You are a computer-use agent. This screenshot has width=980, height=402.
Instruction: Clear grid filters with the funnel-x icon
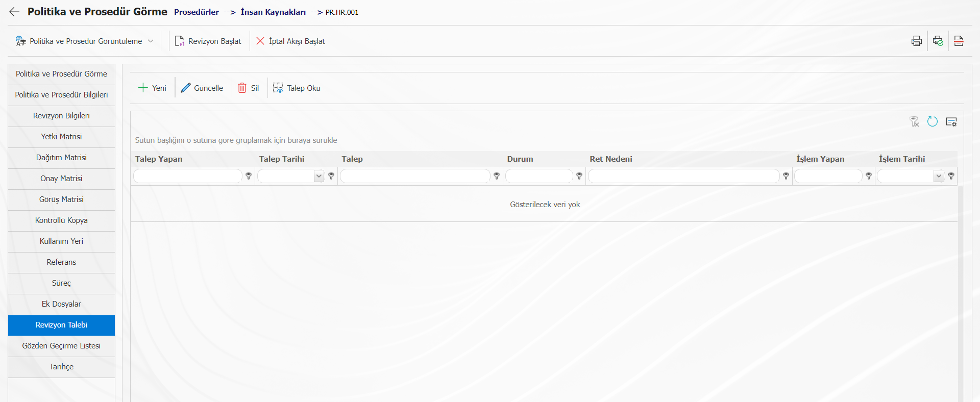(914, 121)
